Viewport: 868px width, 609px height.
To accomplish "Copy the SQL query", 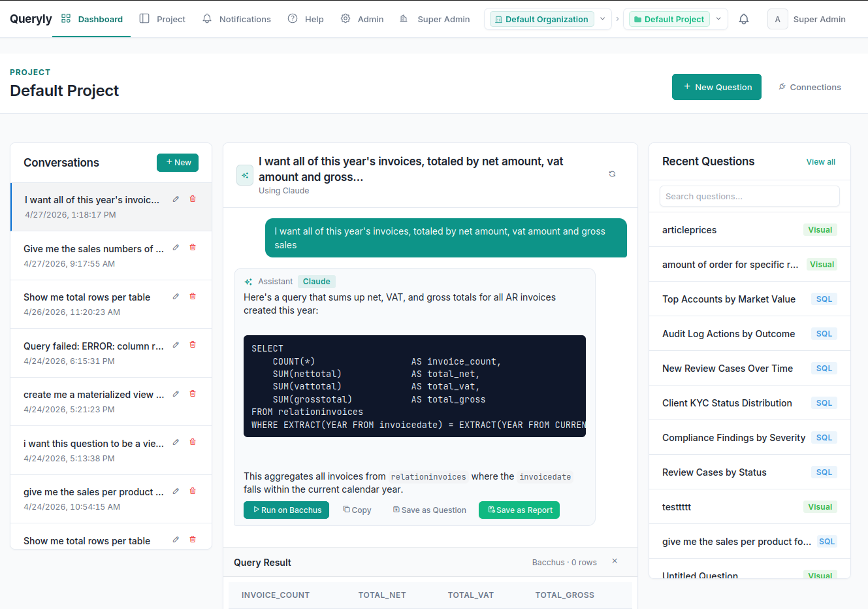I will (x=357, y=510).
